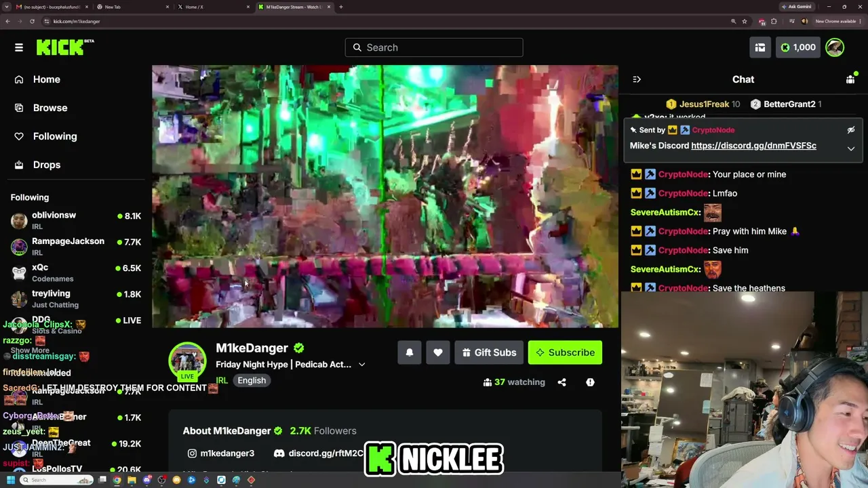Click Jesus1Freak gifter in chat leaderboard

[x=703, y=104]
